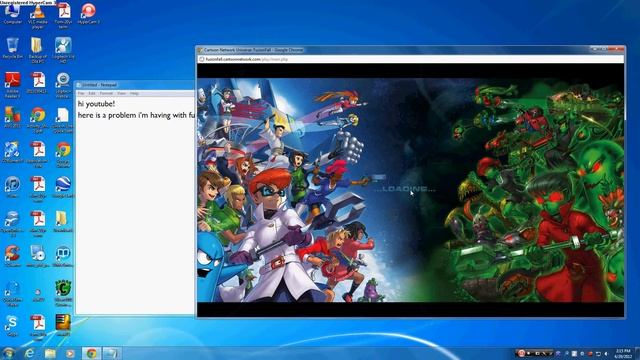Open the View menu in Notepad
The height and width of the screenshot is (360, 640).
122,93
